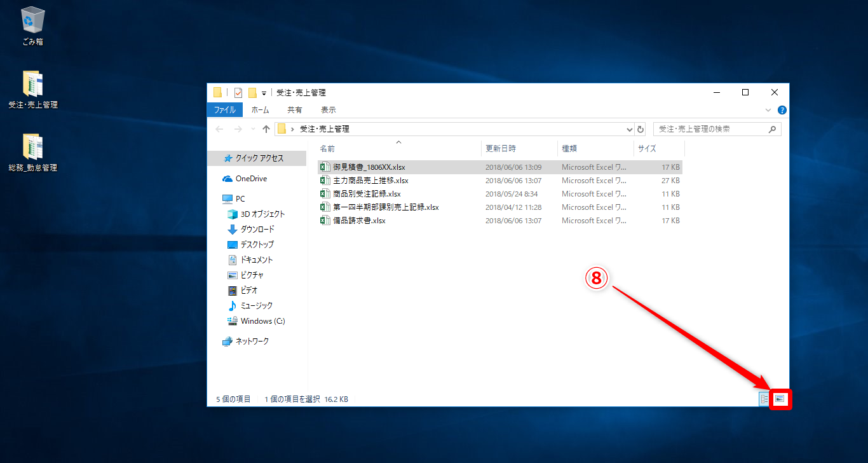Open 3D オブジェクト folder in sidebar
Viewport: 868px width, 463px height.
pos(257,214)
